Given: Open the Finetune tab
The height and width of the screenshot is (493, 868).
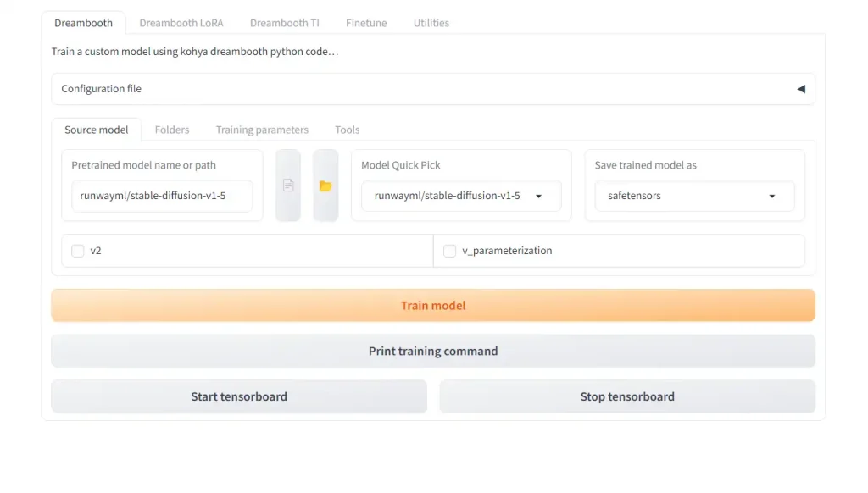Looking at the screenshot, I should pos(366,23).
